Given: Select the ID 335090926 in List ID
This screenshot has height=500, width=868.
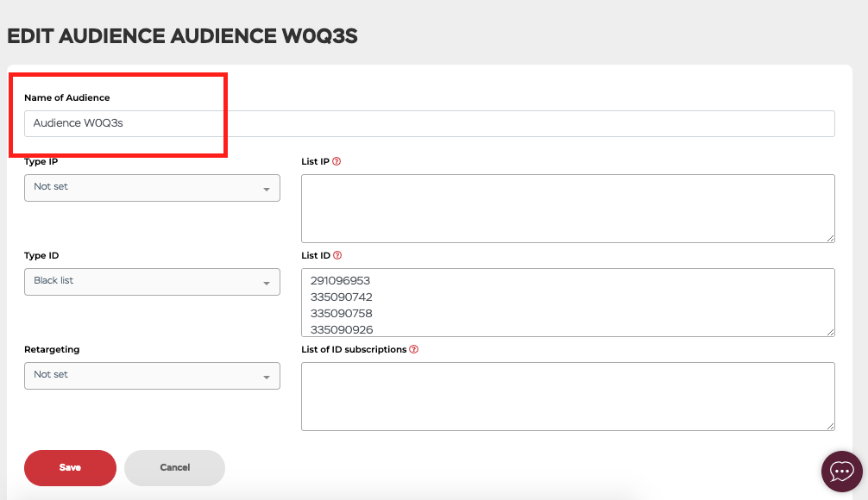Looking at the screenshot, I should (342, 330).
